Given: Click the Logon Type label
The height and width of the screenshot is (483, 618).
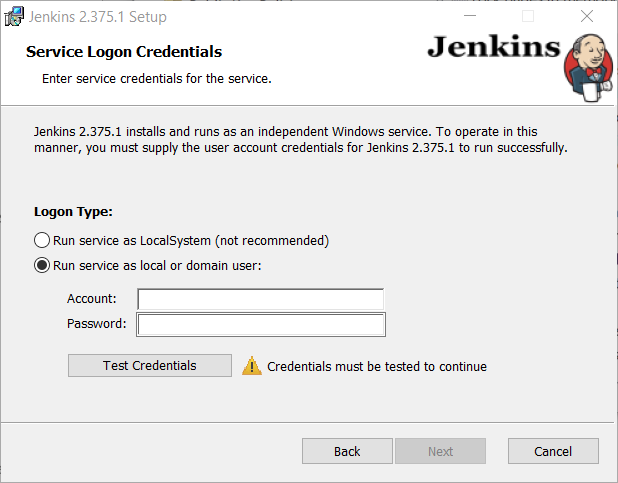Looking at the screenshot, I should click(x=73, y=212).
